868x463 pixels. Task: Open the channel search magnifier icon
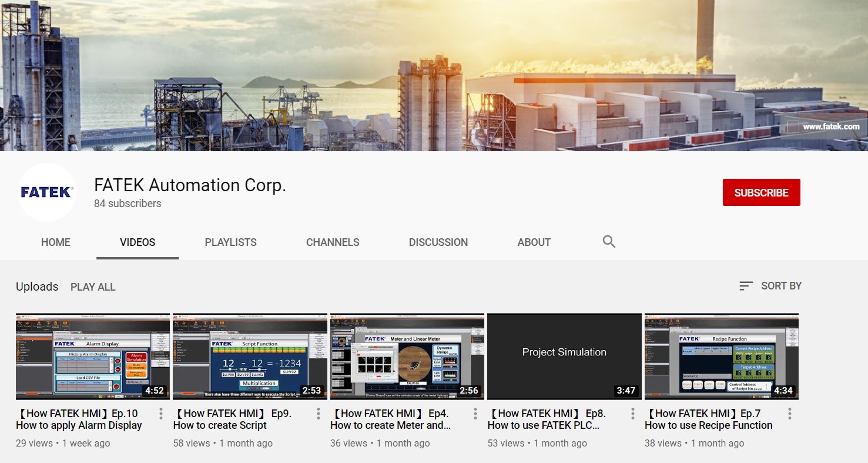click(609, 242)
